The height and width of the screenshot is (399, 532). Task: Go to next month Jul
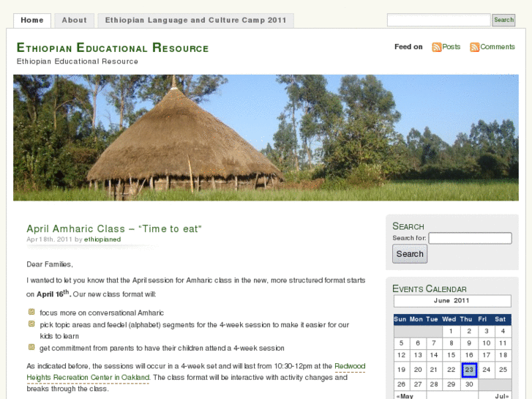tap(502, 396)
